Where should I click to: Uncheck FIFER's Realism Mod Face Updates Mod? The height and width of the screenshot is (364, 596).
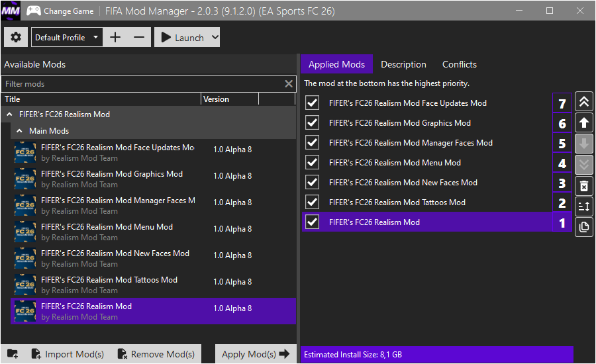313,103
